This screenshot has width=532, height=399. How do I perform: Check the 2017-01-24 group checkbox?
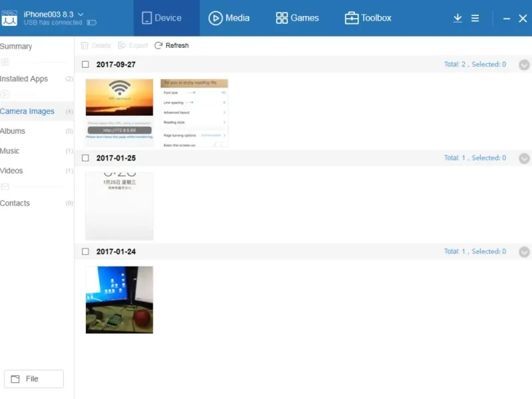click(x=85, y=251)
